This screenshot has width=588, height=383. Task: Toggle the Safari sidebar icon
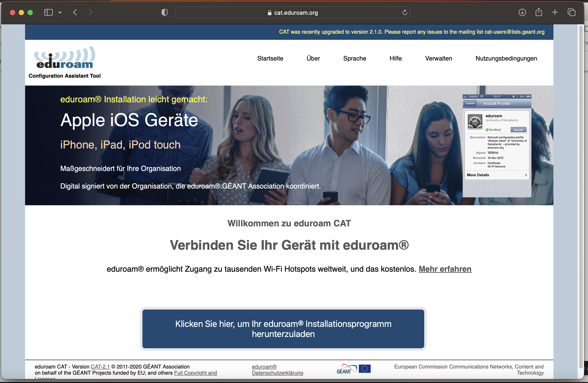tap(48, 12)
